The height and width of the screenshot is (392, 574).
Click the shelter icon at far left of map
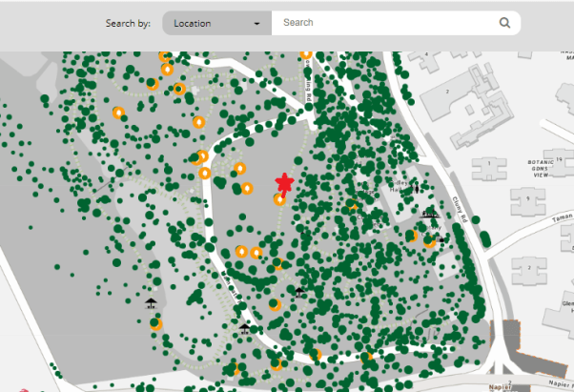pos(150,304)
